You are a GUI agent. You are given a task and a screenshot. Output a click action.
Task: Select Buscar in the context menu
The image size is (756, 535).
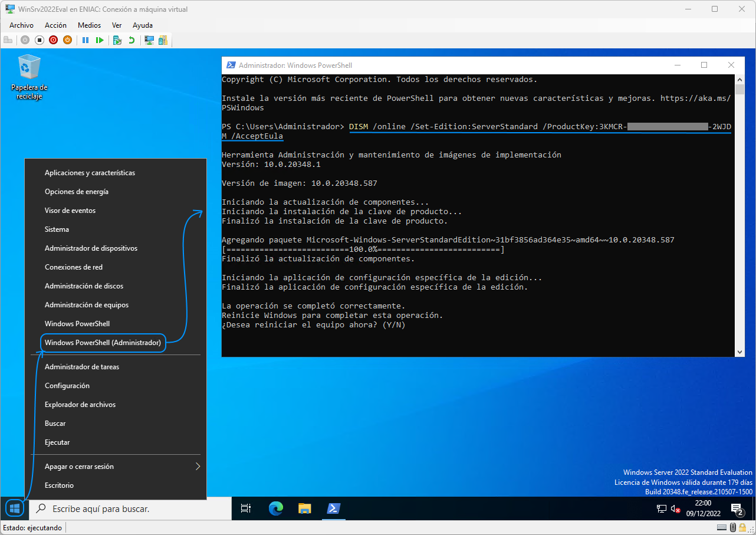[116, 424]
